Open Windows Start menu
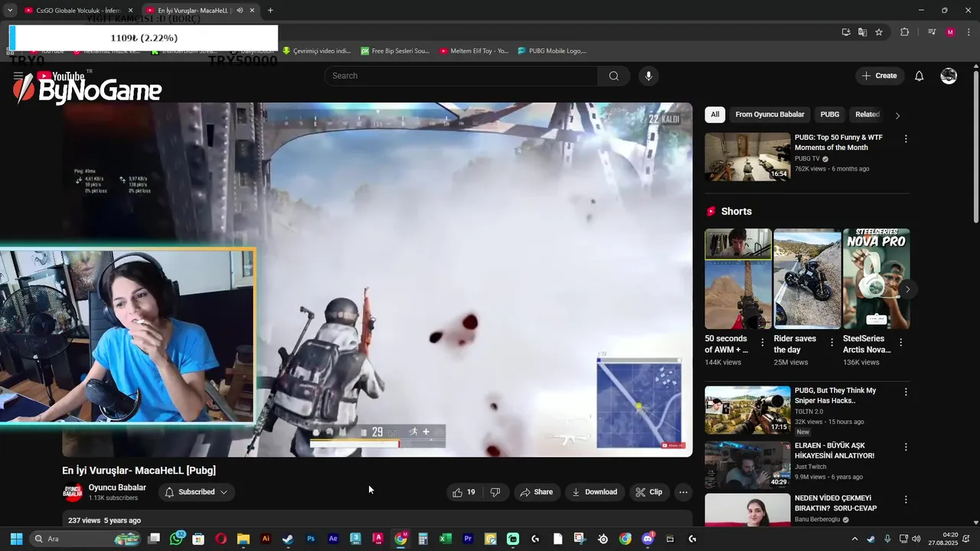The height and width of the screenshot is (551, 980). point(16,539)
